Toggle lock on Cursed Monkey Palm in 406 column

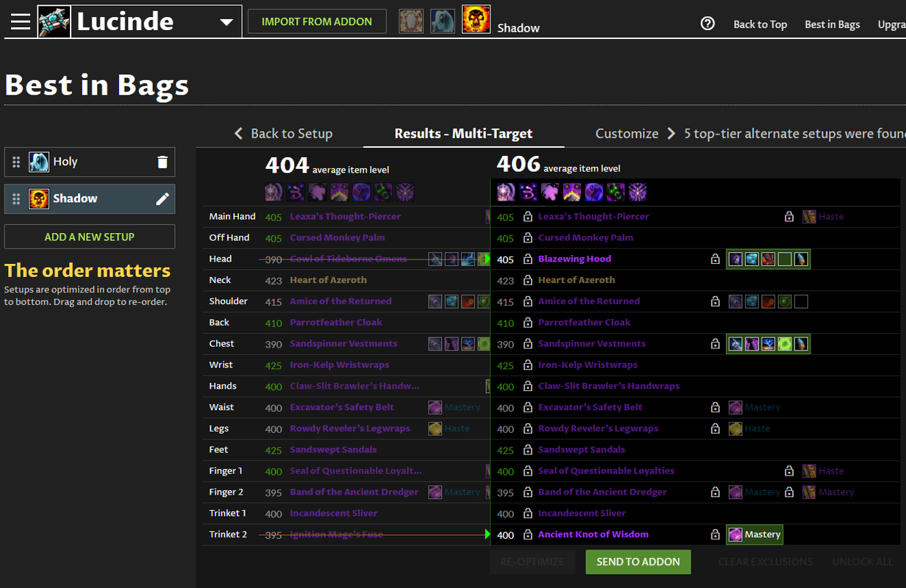[x=527, y=238]
